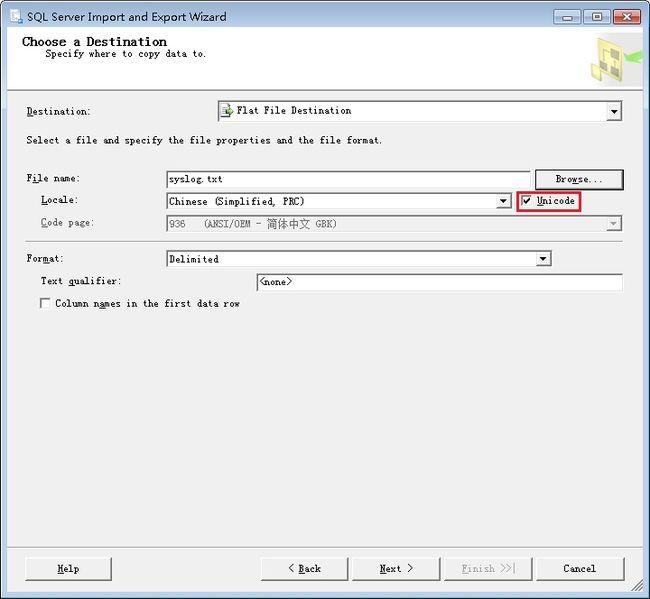Minimize the wizard window
The image size is (650, 599).
pyautogui.click(x=567, y=17)
